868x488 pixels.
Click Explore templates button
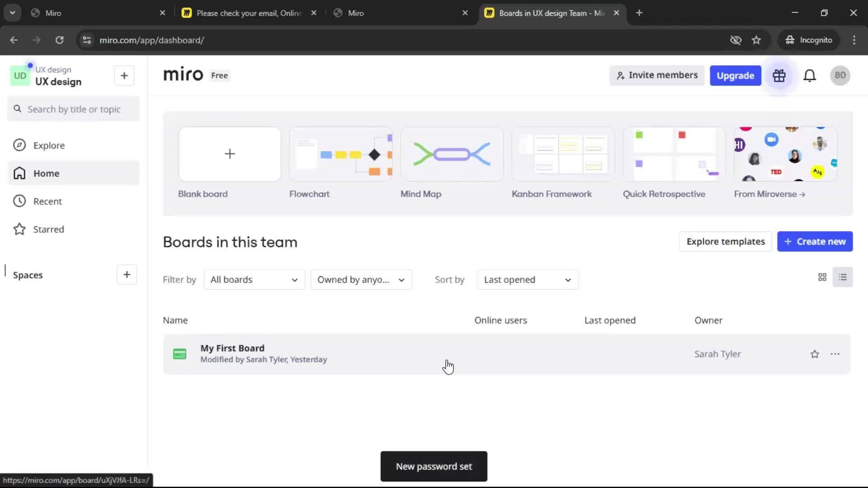[725, 242]
